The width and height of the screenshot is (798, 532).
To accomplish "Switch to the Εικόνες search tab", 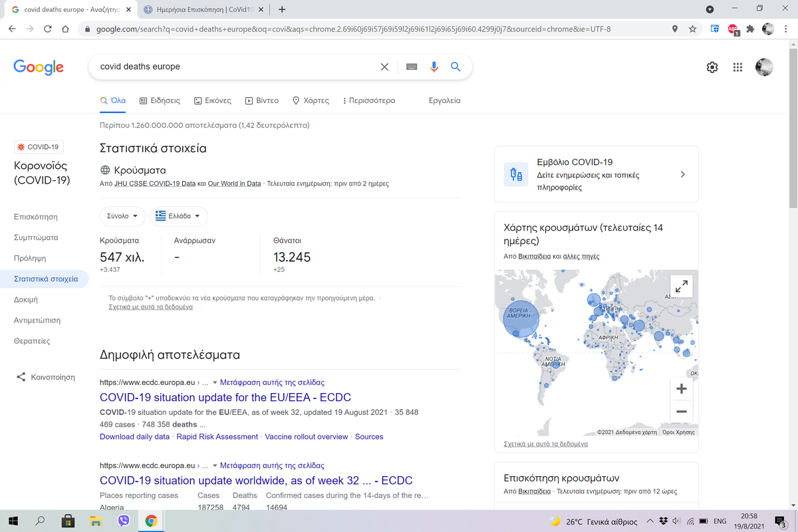I will [x=212, y=100].
